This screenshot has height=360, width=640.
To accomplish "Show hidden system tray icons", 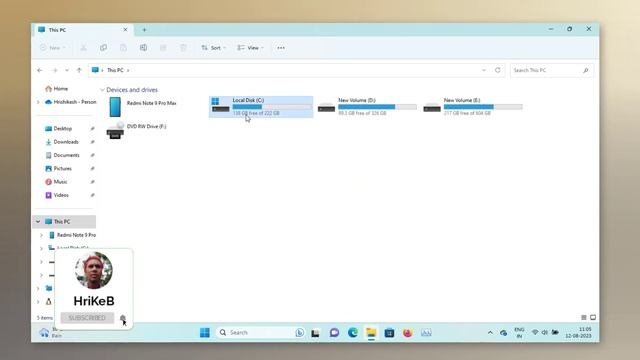I will click(490, 333).
